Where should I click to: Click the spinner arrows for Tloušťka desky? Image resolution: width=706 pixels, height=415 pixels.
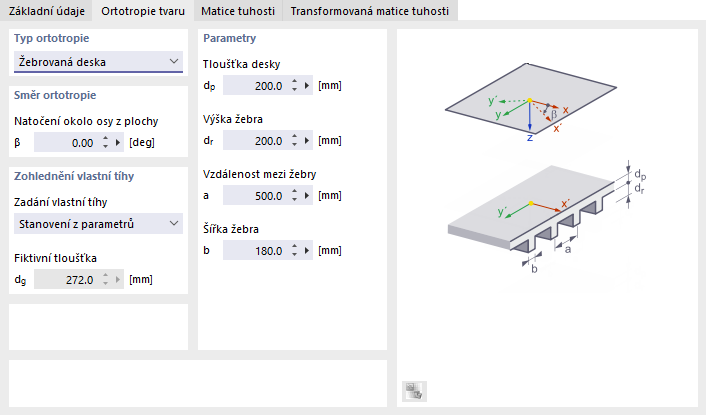294,86
